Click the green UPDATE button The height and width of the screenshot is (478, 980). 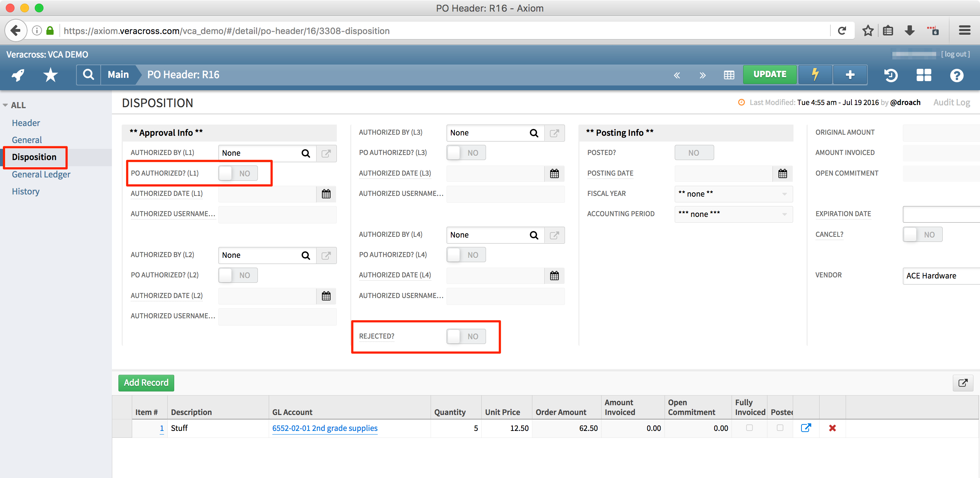769,75
